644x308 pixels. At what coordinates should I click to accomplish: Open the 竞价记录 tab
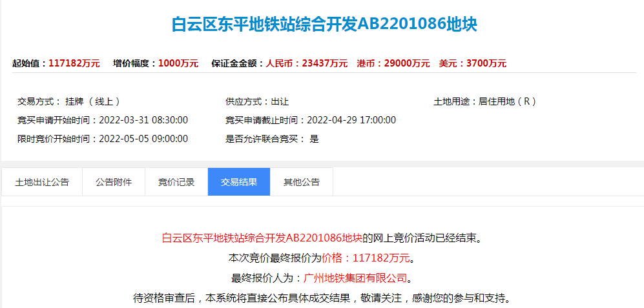click(x=176, y=182)
